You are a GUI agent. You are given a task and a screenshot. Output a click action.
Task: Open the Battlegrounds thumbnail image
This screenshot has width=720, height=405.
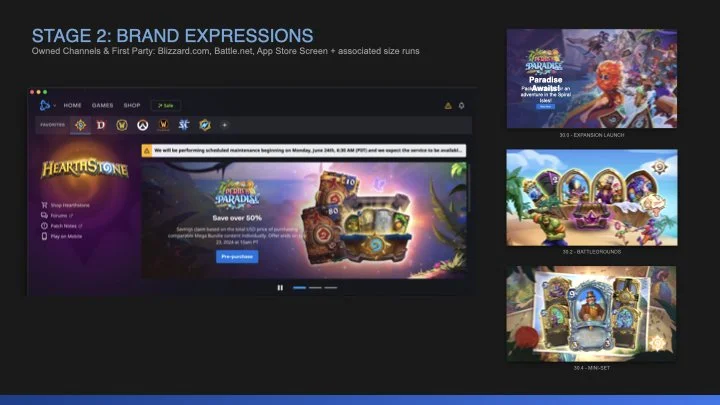(591, 197)
